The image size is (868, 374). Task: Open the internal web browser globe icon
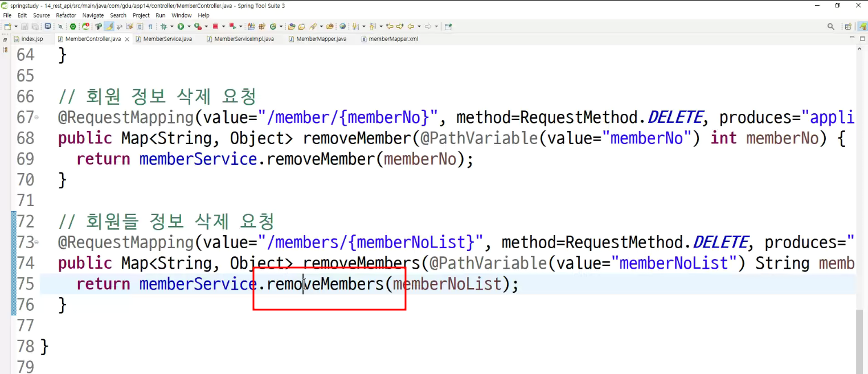343,26
